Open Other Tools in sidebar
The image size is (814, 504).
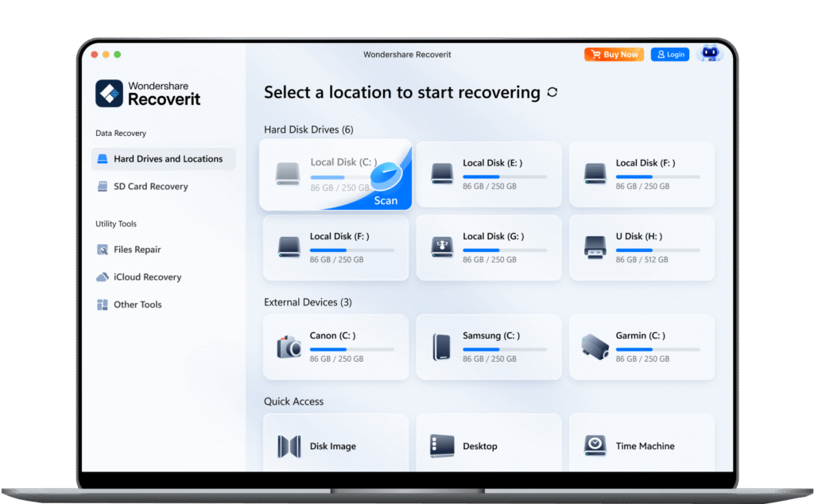click(138, 304)
